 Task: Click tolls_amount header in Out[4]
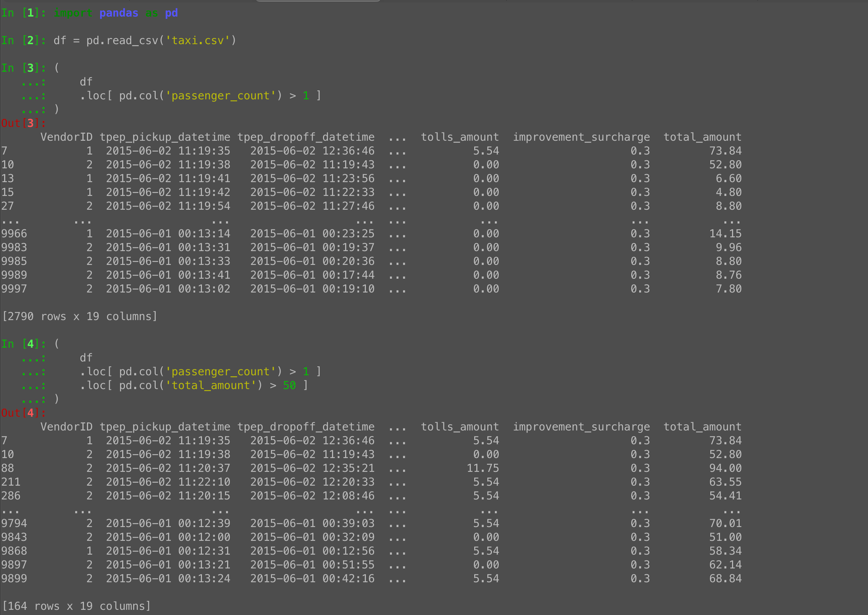pyautogui.click(x=460, y=427)
